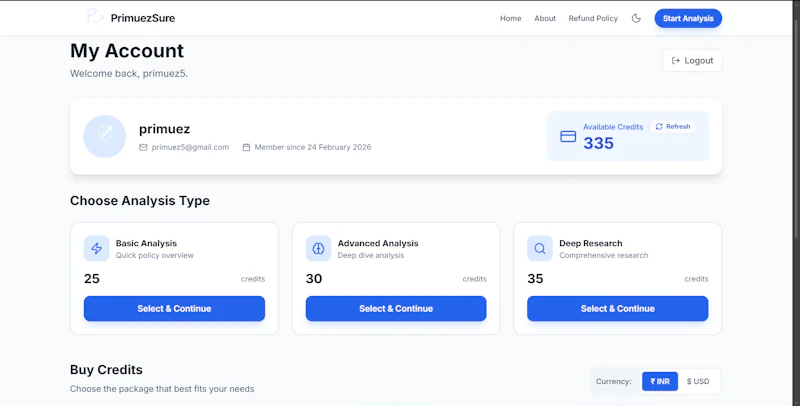Click the Deep dive analysis subtitle
The width and height of the screenshot is (800, 406).
[x=371, y=256]
